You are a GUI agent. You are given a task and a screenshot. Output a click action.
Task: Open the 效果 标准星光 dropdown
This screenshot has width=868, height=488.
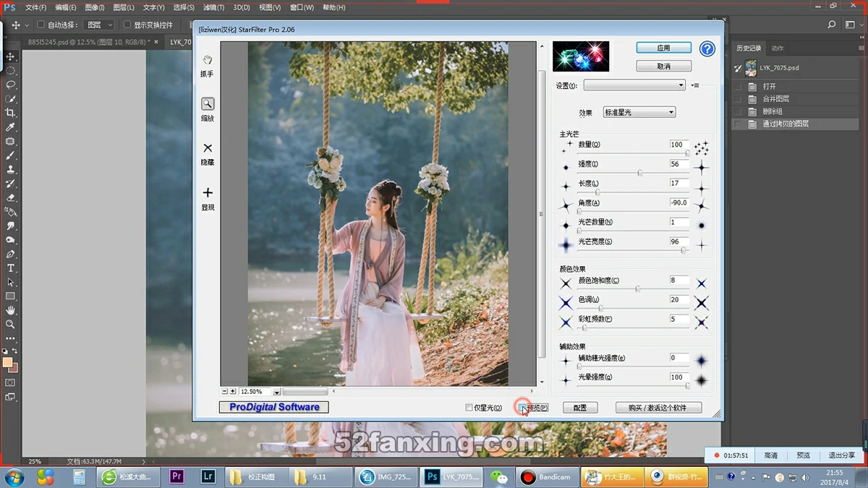click(639, 112)
